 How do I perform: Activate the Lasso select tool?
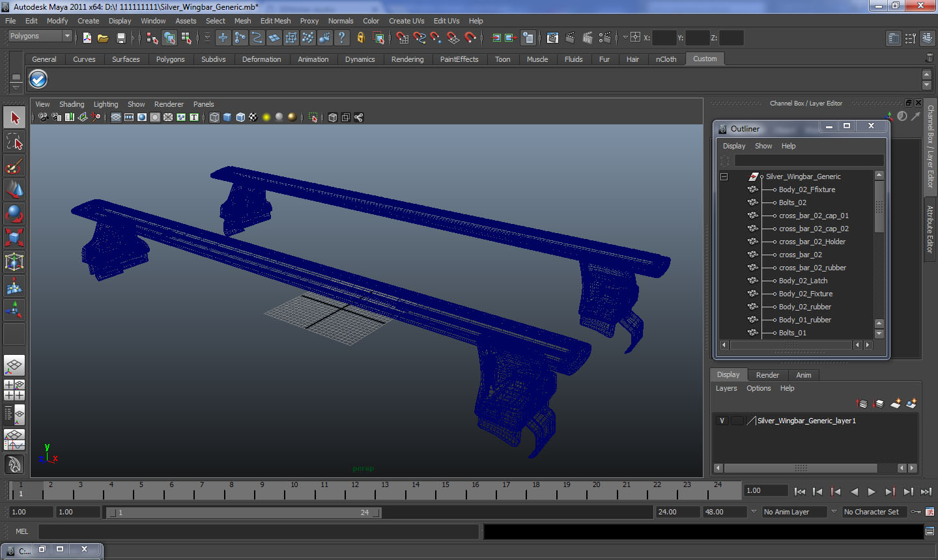(14, 141)
